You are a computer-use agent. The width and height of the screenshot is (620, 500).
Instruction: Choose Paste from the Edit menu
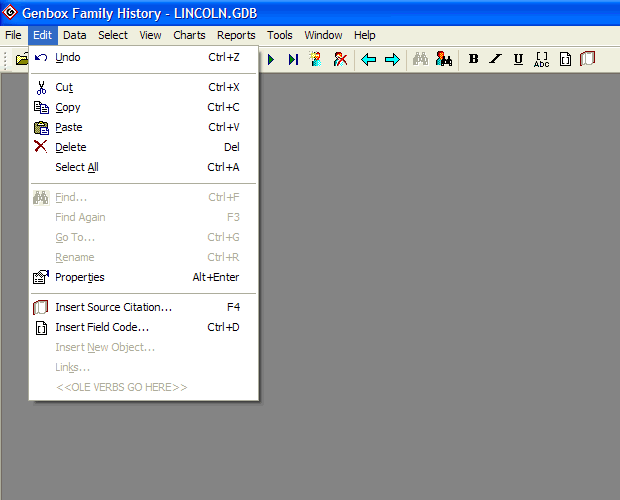point(69,127)
